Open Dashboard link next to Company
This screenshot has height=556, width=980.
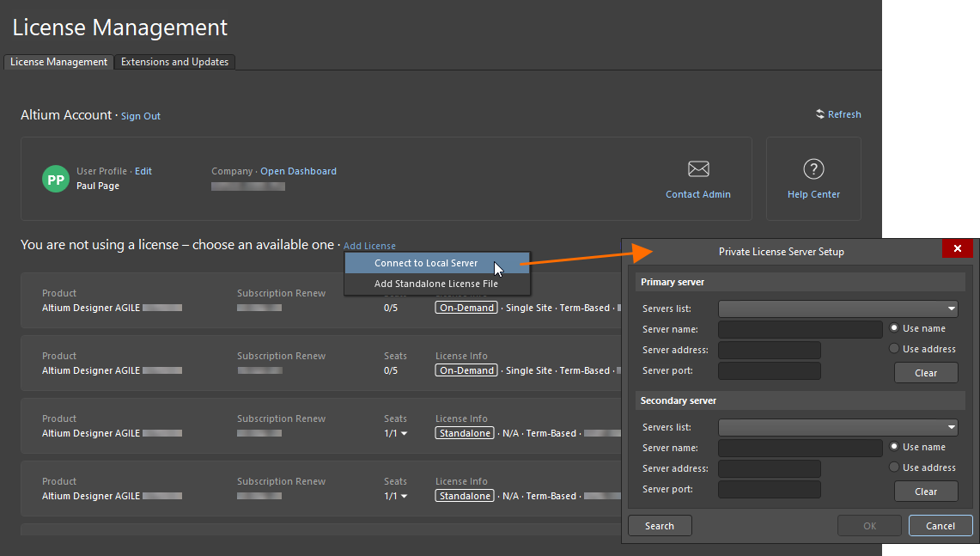click(298, 171)
